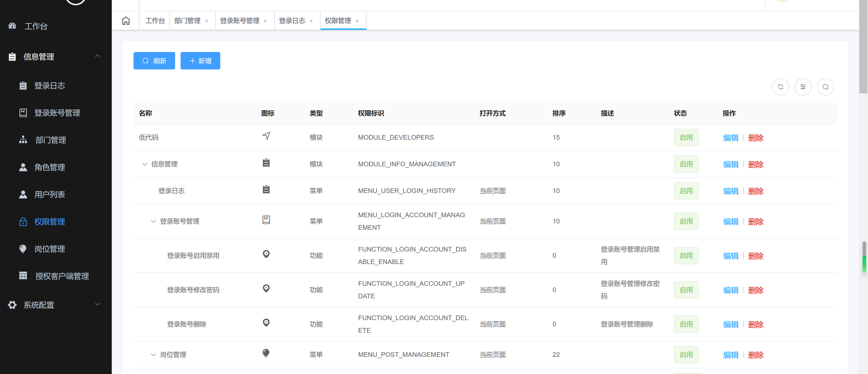The width and height of the screenshot is (868, 374).
Task: Select the 权限管理 tab
Action: point(338,21)
